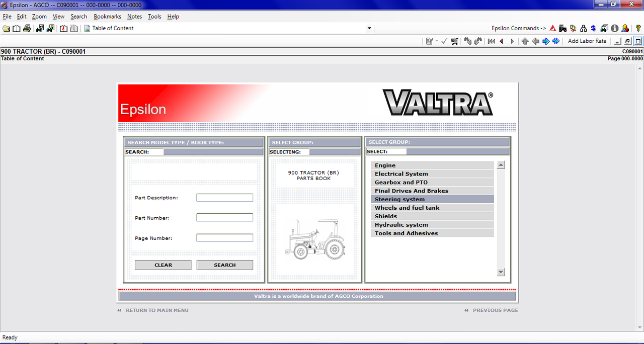This screenshot has width=644, height=344.
Task: Click the Add Labor Rate button
Action: point(587,41)
